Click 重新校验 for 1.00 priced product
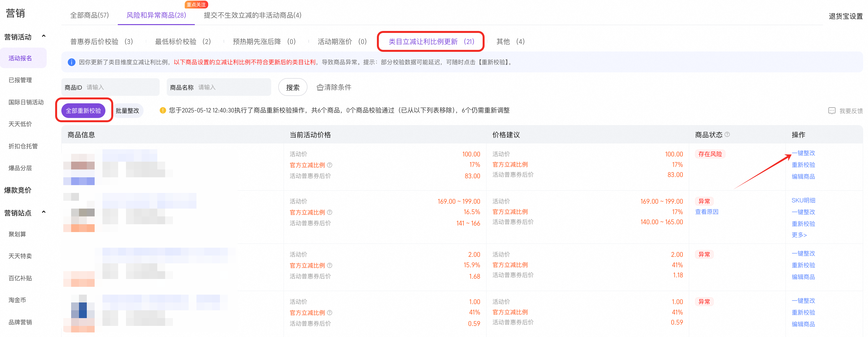 (803, 313)
